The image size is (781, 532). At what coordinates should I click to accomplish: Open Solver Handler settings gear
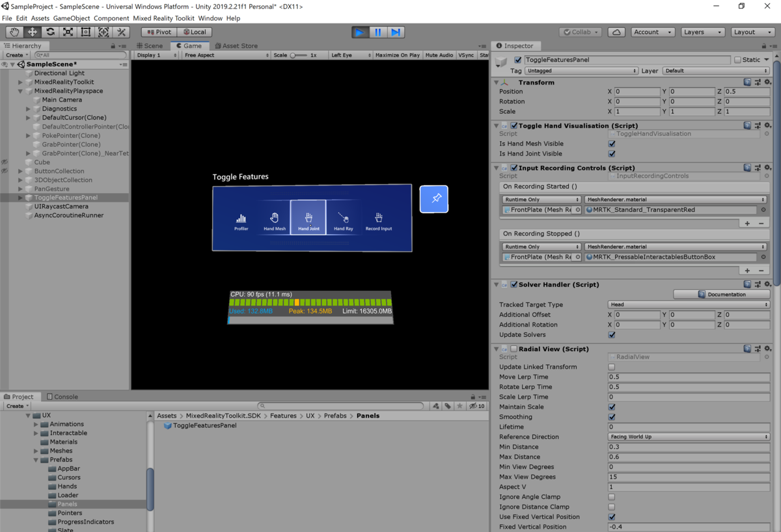[767, 284]
